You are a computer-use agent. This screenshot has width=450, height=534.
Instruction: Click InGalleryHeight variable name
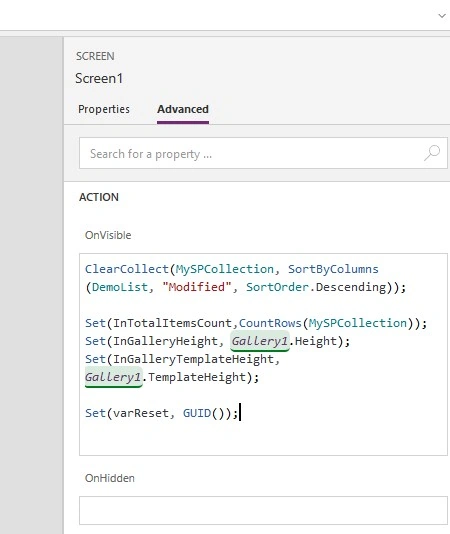pyautogui.click(x=166, y=341)
